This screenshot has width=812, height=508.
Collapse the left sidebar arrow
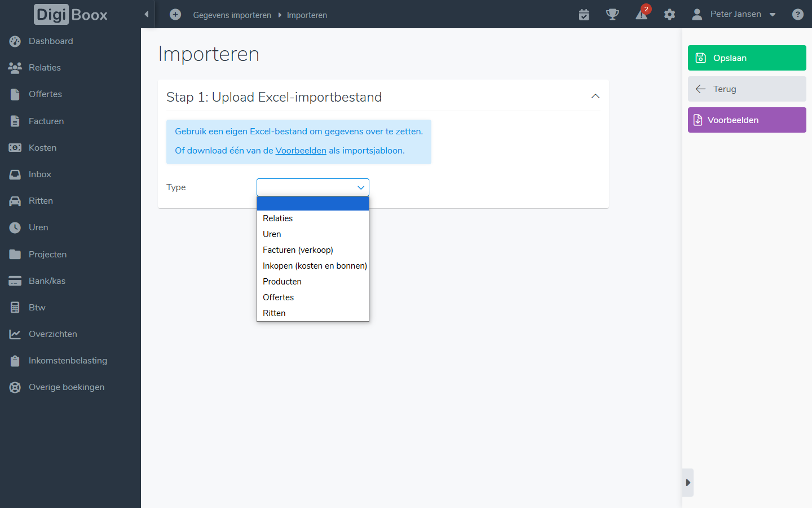click(x=147, y=14)
